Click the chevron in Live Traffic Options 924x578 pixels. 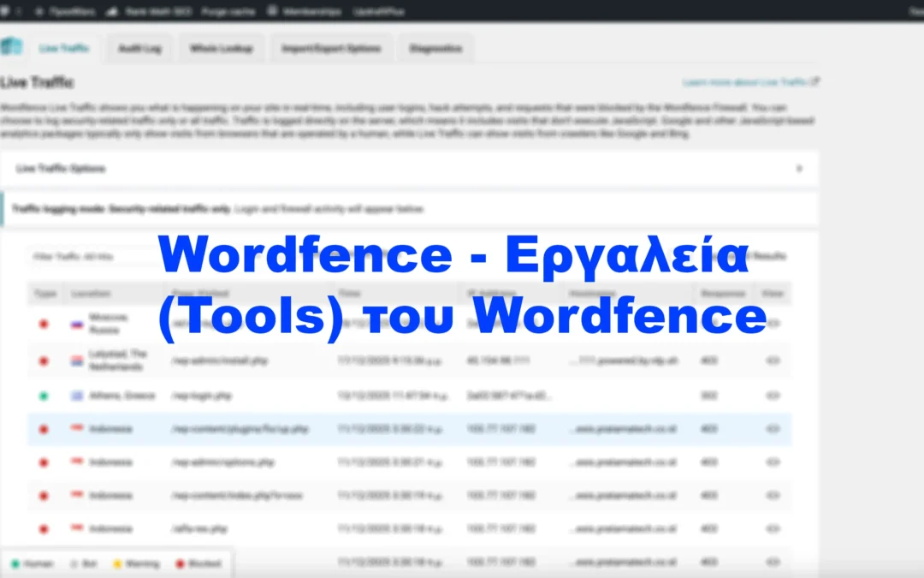[x=799, y=169]
